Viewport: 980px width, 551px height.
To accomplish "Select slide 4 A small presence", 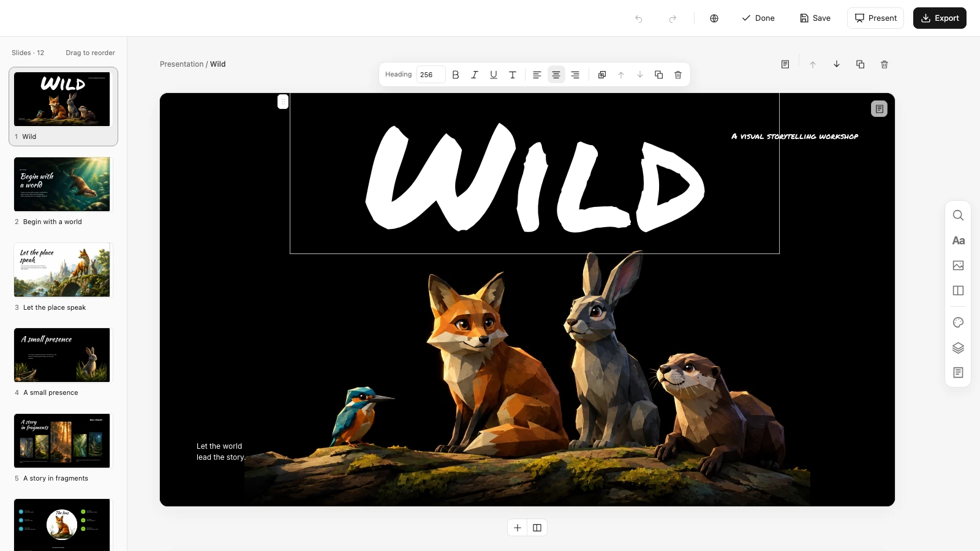I will (x=62, y=362).
